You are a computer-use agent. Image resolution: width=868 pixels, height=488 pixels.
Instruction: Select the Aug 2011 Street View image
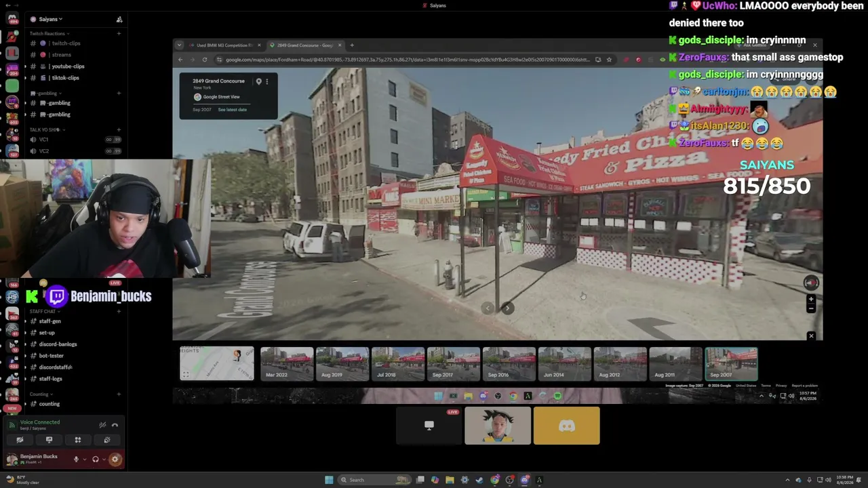676,364
